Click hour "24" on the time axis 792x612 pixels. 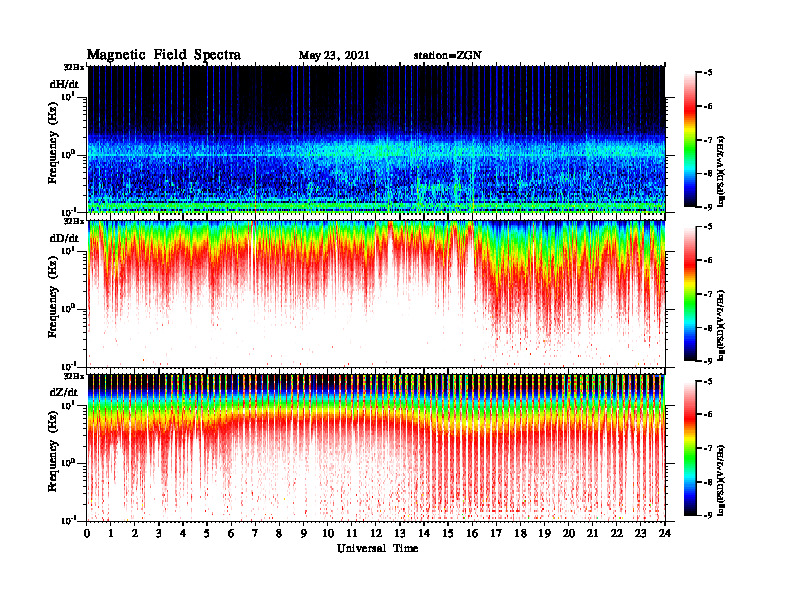[x=665, y=534]
